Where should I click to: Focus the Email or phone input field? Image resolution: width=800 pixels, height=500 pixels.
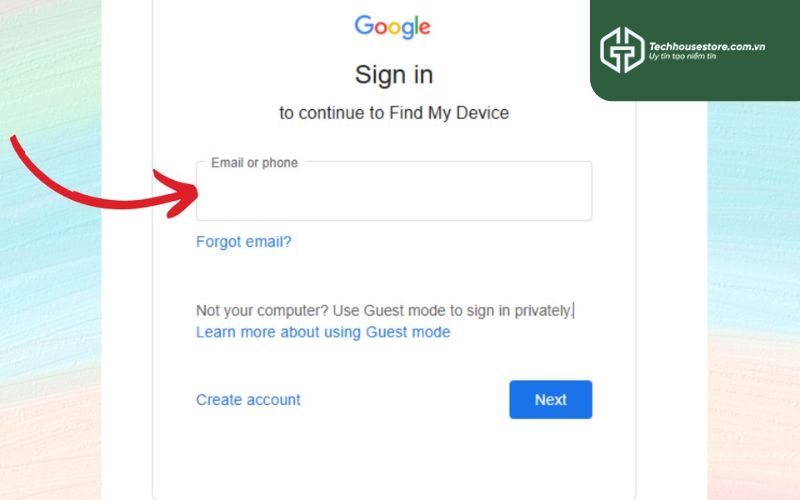(394, 191)
